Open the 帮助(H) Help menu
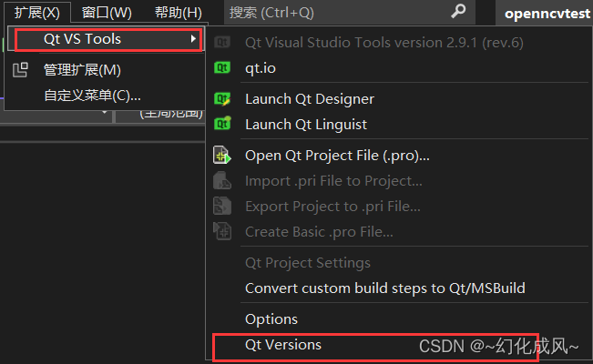Image resolution: width=593 pixels, height=364 pixels. click(x=179, y=13)
